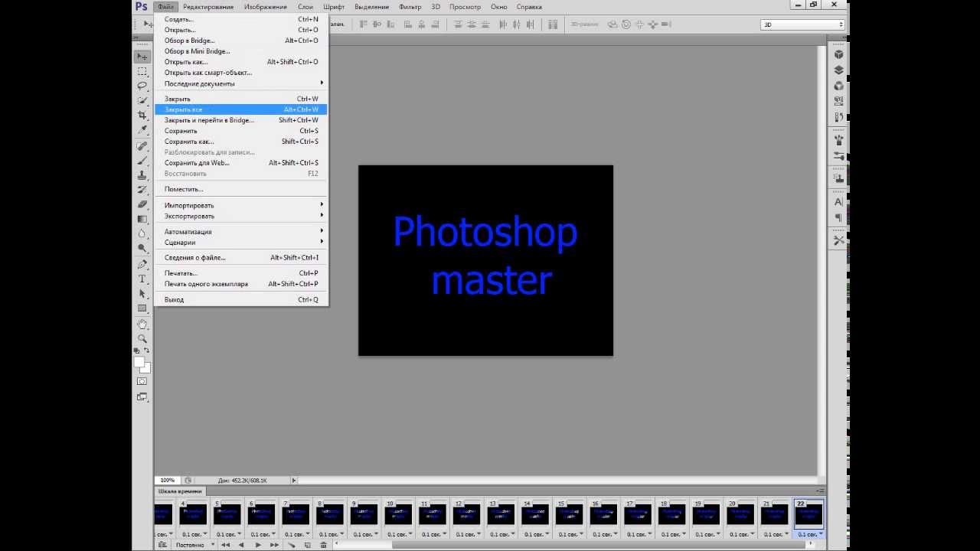Choose 'Выход' to quit Photoshop
This screenshot has height=551, width=980.
pyautogui.click(x=241, y=299)
